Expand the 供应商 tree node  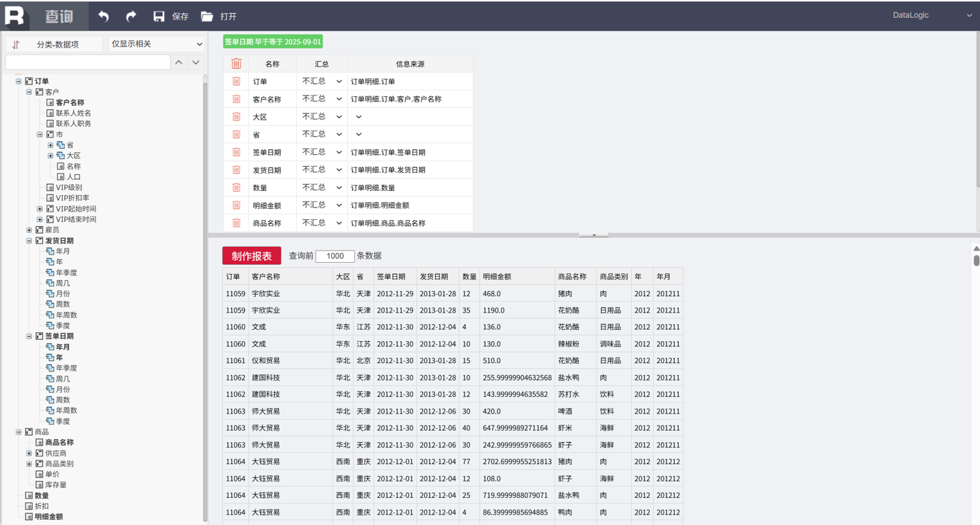point(29,453)
